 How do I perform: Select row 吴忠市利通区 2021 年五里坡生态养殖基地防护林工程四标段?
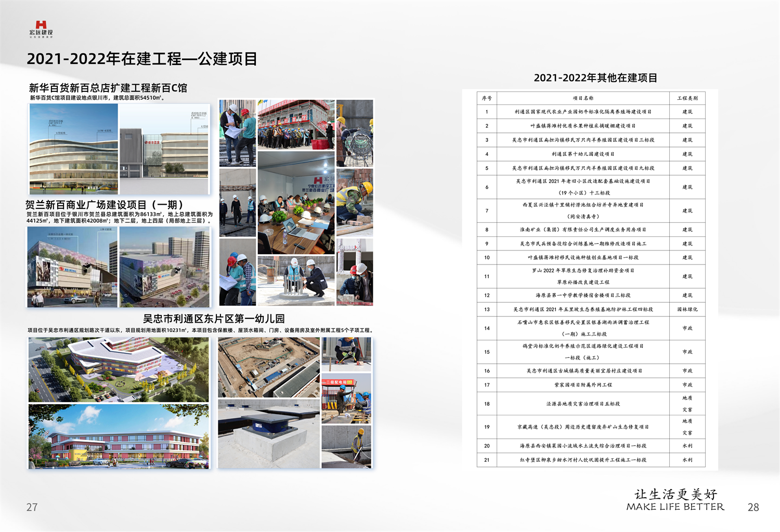591,309
